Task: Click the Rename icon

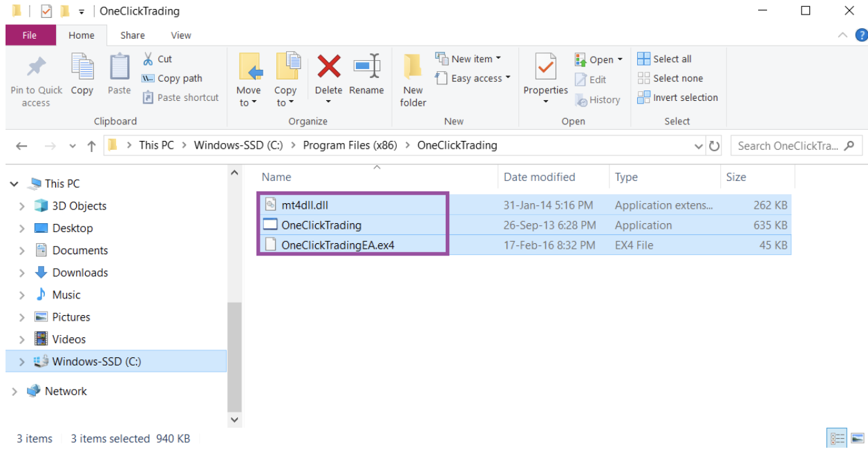Action: (367, 66)
